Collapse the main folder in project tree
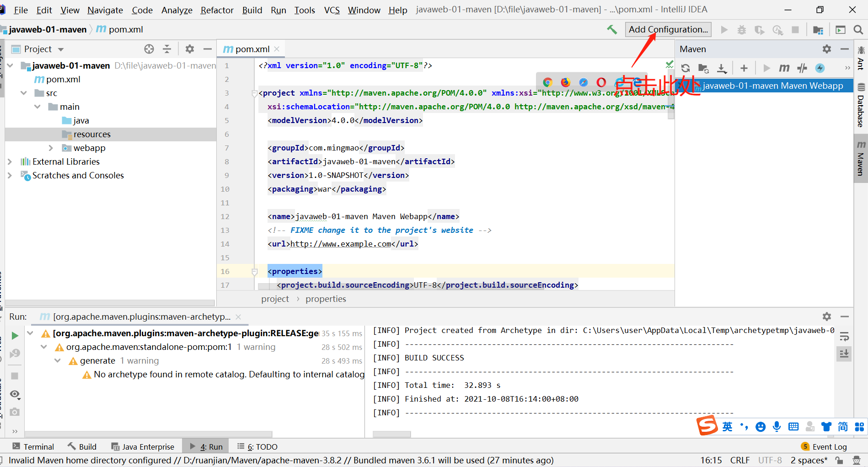 (x=38, y=107)
